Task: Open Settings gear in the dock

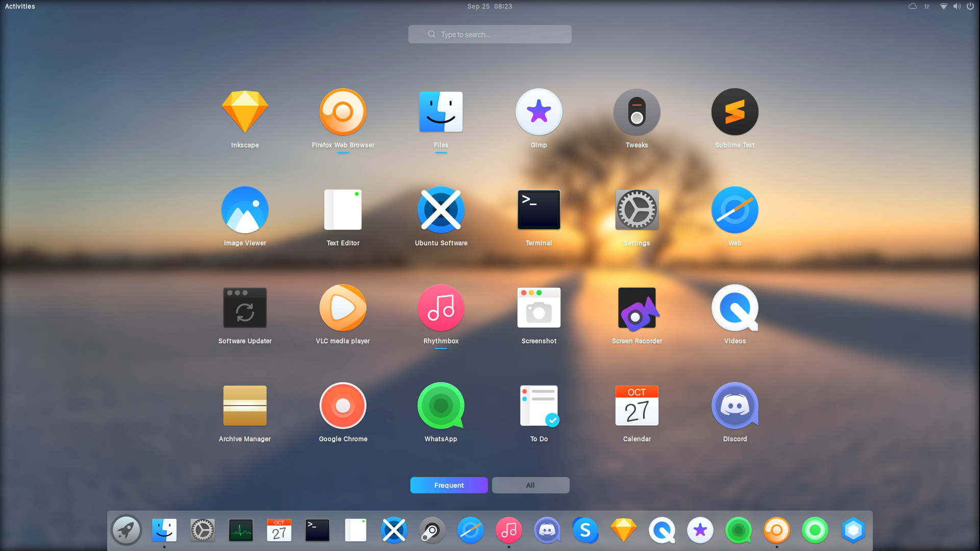Action: pyautogui.click(x=203, y=531)
